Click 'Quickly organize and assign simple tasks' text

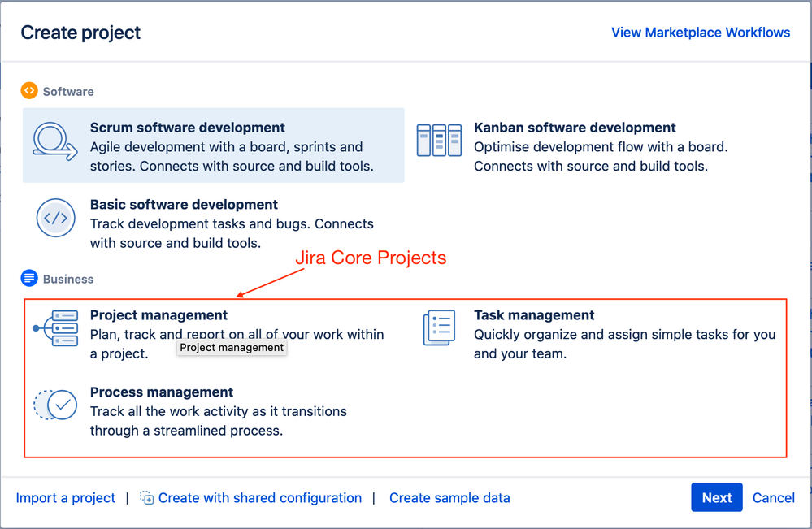624,345
